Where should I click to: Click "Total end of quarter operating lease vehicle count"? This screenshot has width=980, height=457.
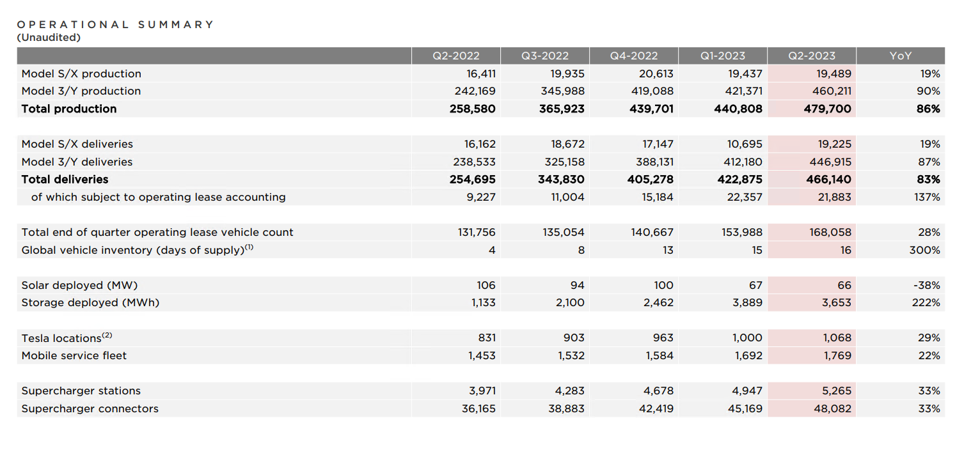pos(157,232)
